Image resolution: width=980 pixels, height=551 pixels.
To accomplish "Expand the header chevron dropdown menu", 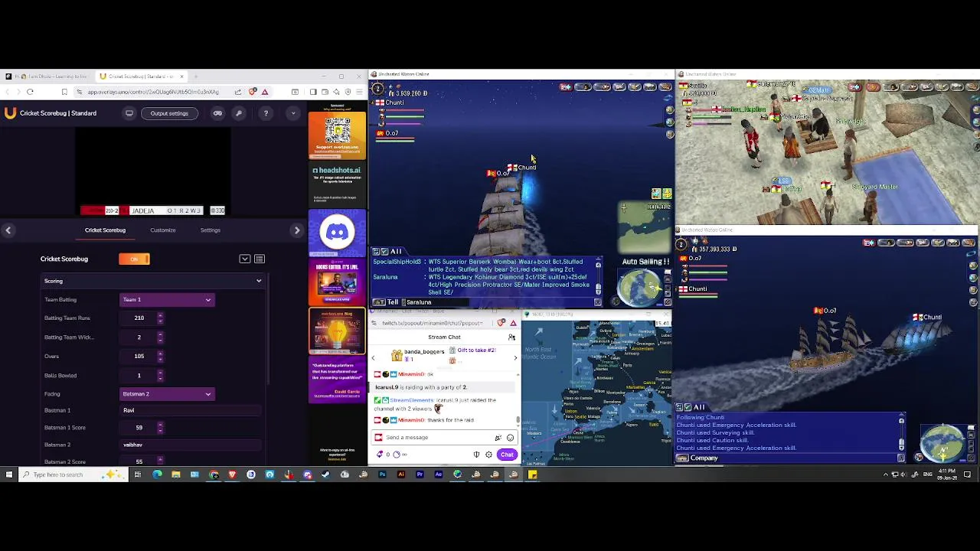I will pos(292,113).
